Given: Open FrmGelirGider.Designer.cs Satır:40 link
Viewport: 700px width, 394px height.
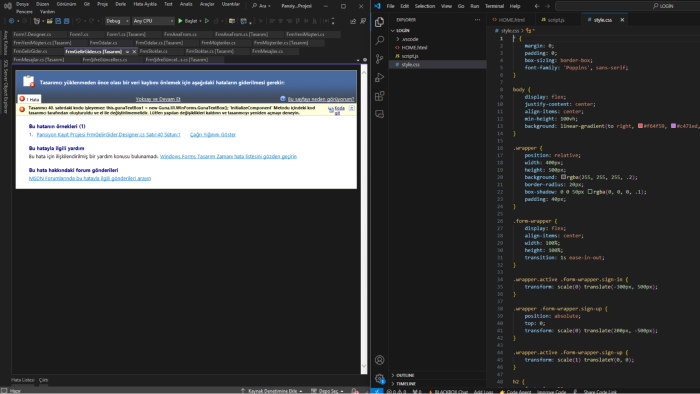Looking at the screenshot, I should click(x=108, y=134).
